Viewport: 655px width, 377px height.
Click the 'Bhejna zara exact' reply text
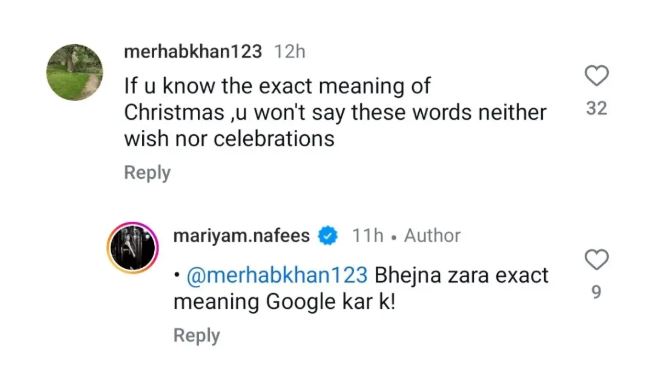pyautogui.click(x=462, y=275)
